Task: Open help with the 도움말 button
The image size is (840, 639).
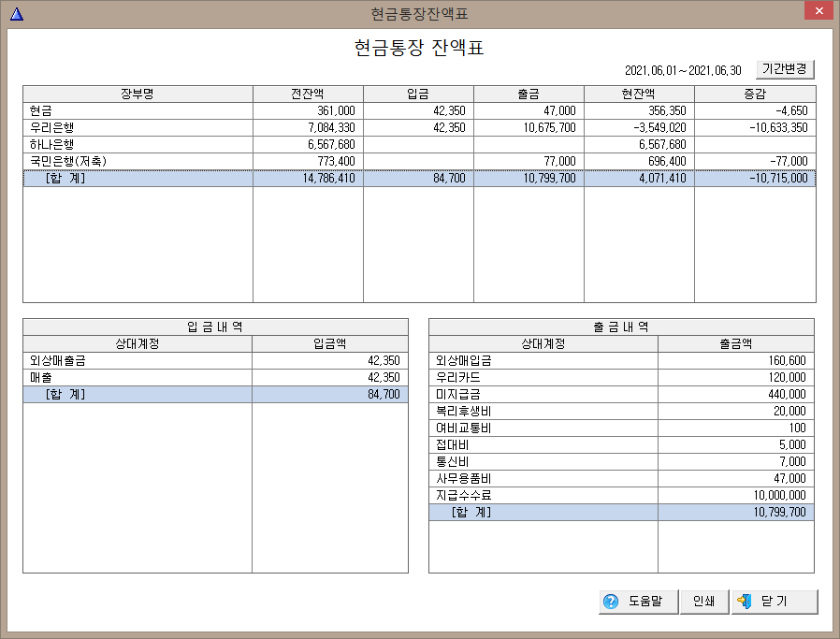Action: click(x=639, y=602)
